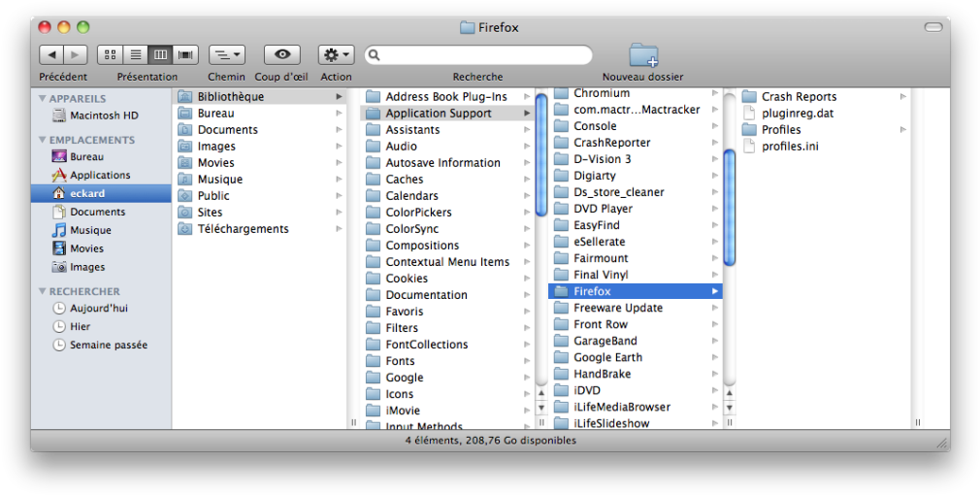Open the Profiles folder

[781, 129]
